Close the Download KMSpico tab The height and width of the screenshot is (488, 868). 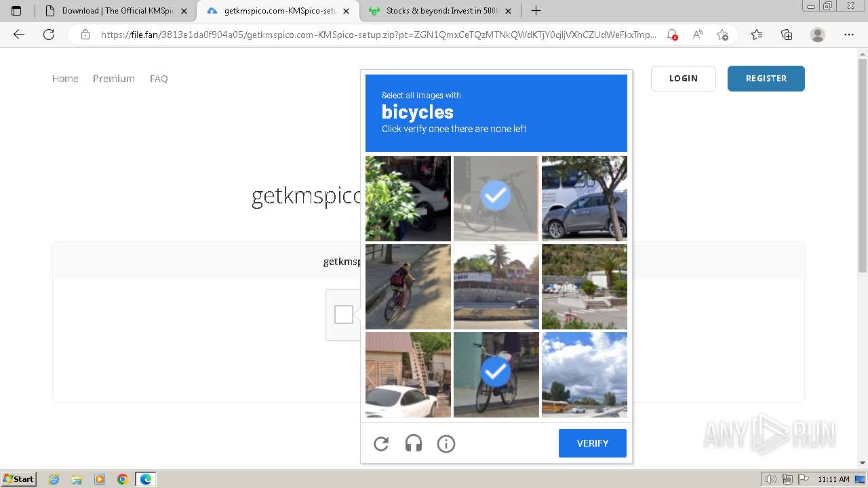point(184,11)
